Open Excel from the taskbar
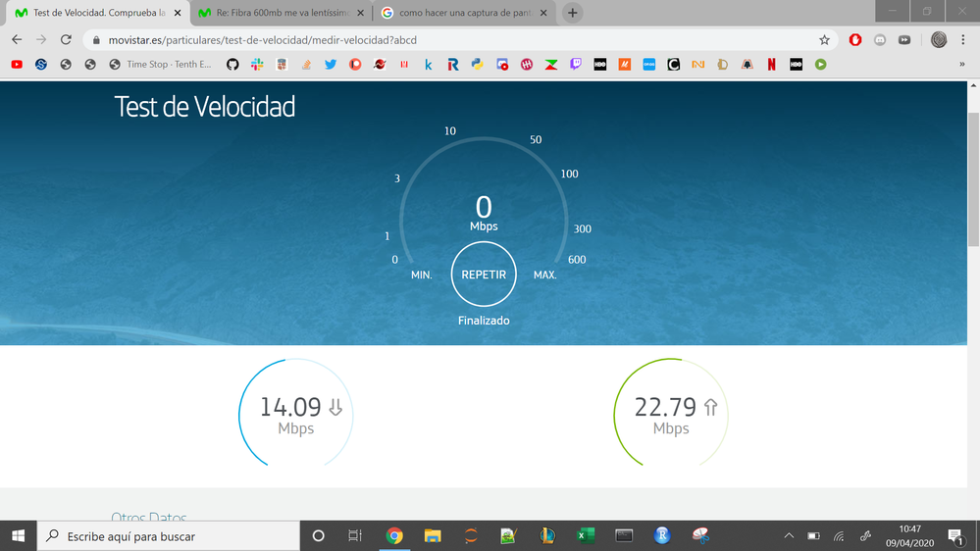The width and height of the screenshot is (980, 551). click(x=586, y=536)
